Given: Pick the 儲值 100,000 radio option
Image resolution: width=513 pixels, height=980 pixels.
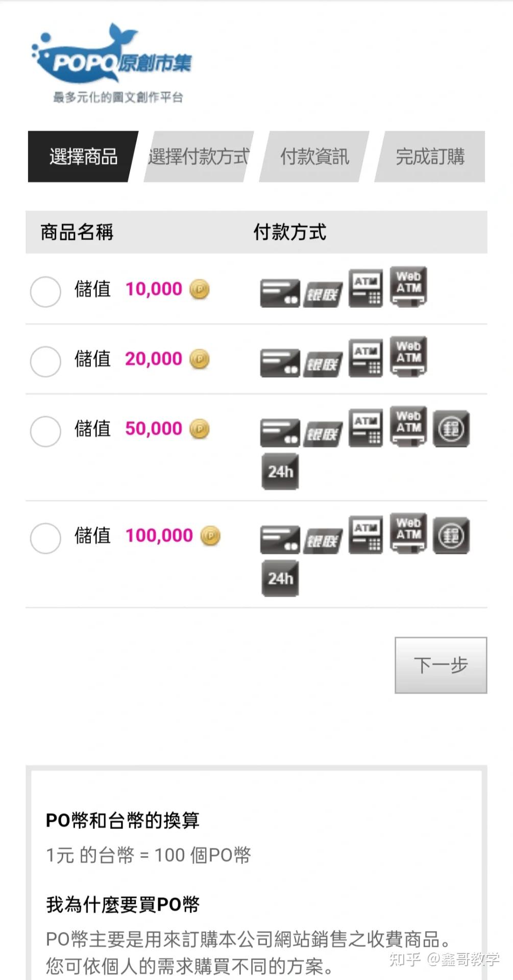Looking at the screenshot, I should pos(45,538).
